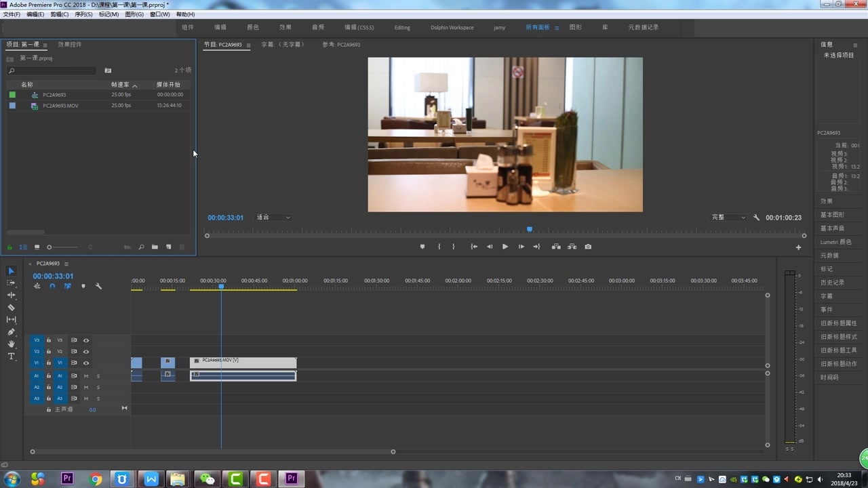
Task: Add marker in timeline header
Action: [83, 286]
